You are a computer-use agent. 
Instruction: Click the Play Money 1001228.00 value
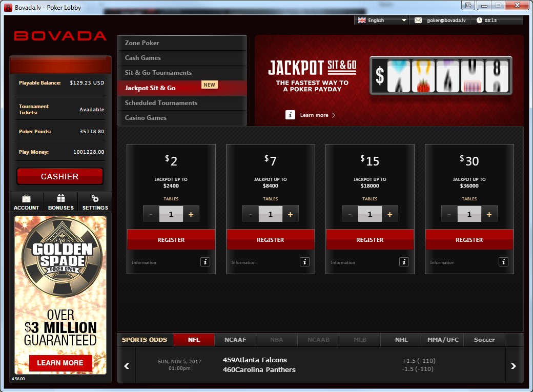tap(89, 152)
